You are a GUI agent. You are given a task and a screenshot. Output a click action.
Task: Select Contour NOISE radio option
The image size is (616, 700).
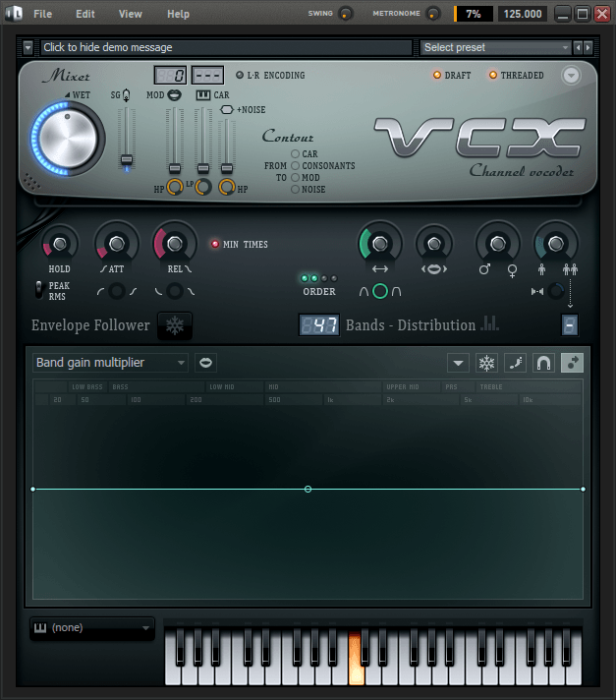pyautogui.click(x=295, y=190)
